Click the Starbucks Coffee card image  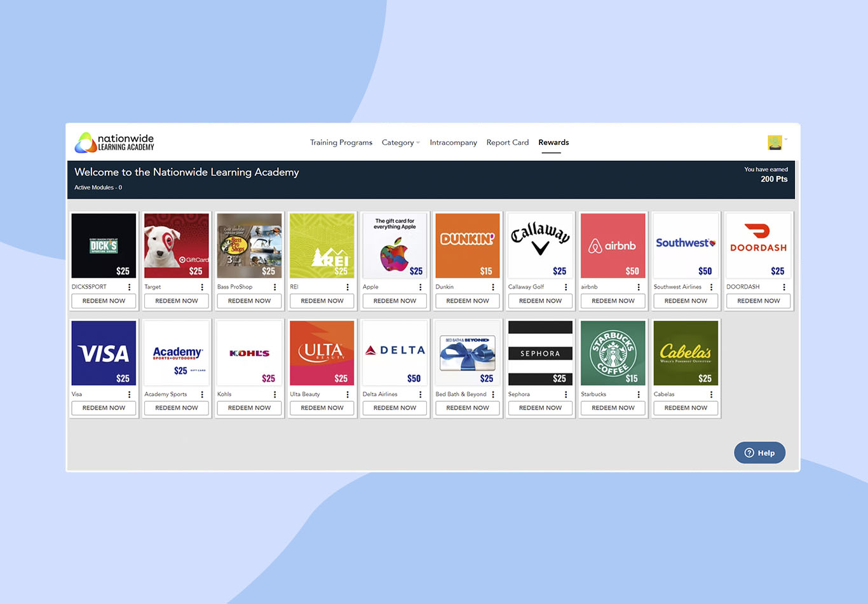tap(613, 353)
